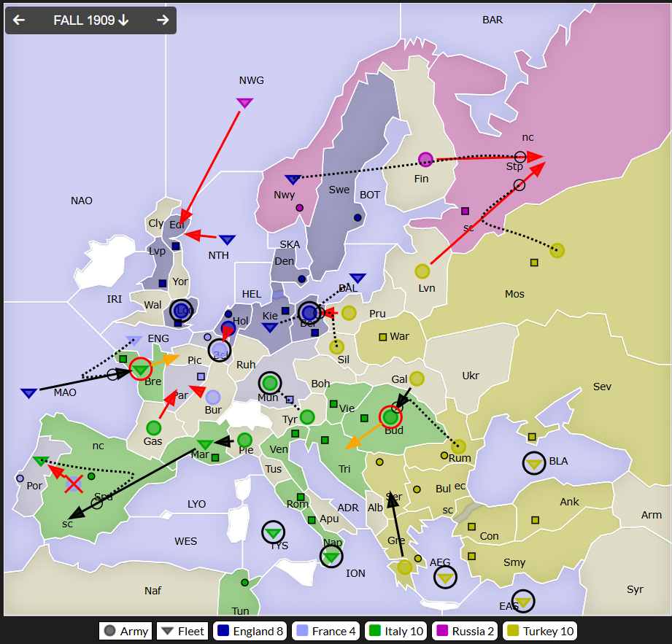Click the Russian fleet in NWG
The height and width of the screenshot is (644, 672).
[x=244, y=103]
